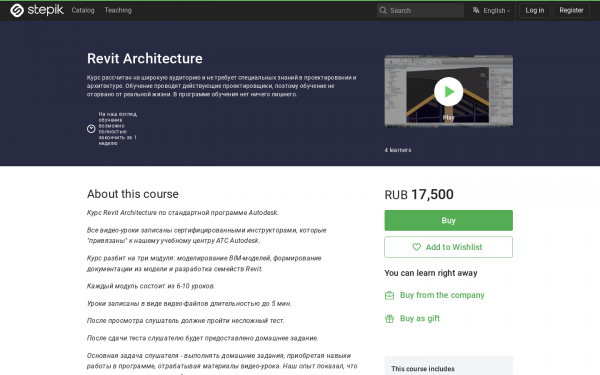This screenshot has height=375, width=600.
Task: Click the heart icon in wishlist button
Action: [x=416, y=247]
